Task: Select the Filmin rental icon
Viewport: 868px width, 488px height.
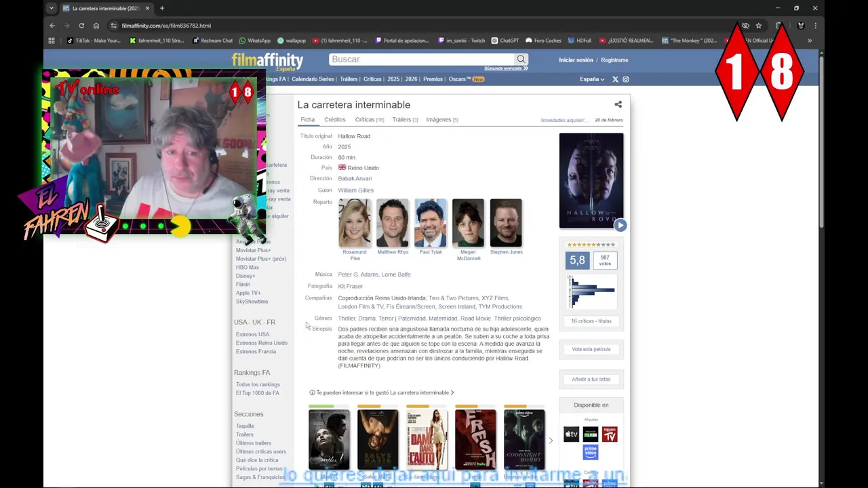Action: [591, 434]
